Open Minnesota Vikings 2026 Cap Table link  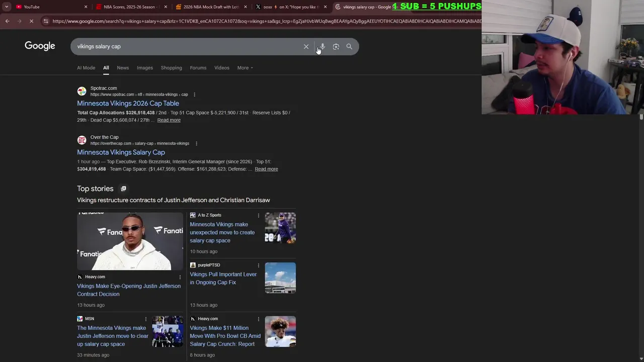coord(128,103)
